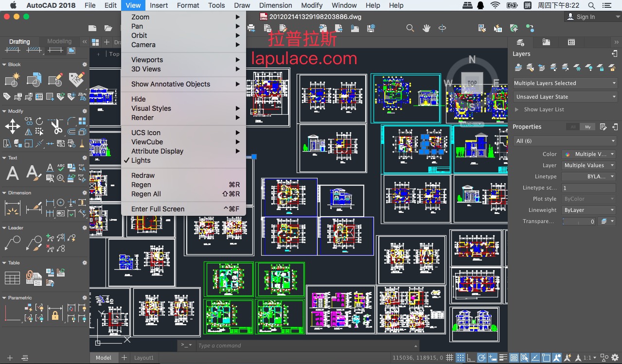
Task: Open the Unsaved Layer State dropdown
Action: tap(565, 97)
